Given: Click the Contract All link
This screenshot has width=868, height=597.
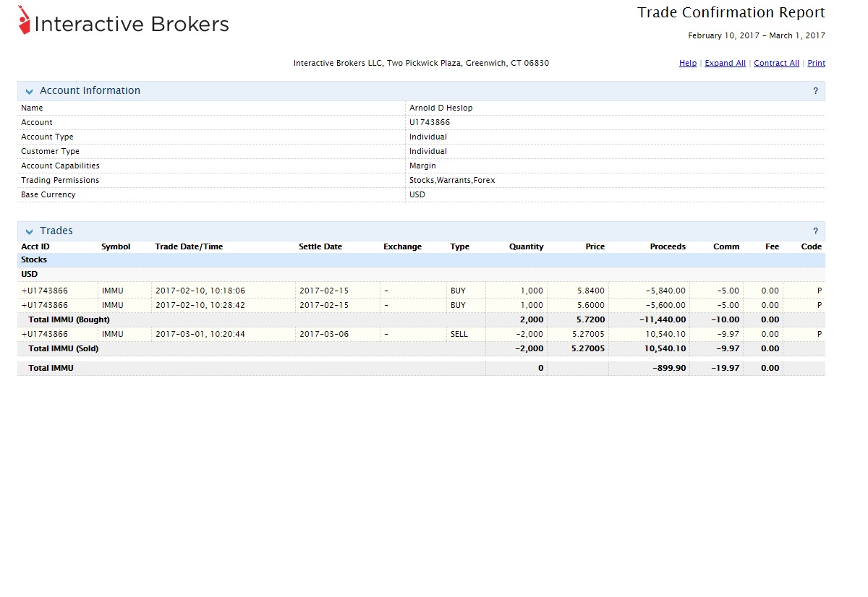Looking at the screenshot, I should pos(776,63).
